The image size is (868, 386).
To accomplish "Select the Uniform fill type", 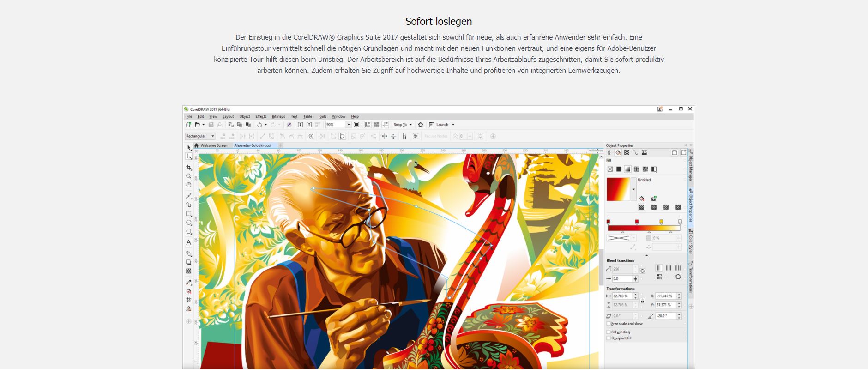I will [x=619, y=169].
